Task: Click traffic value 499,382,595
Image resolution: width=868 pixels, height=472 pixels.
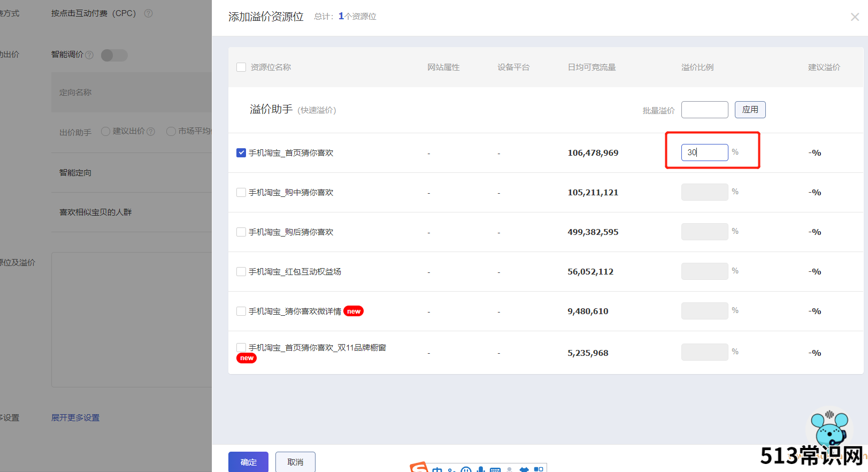Action: [x=593, y=232]
